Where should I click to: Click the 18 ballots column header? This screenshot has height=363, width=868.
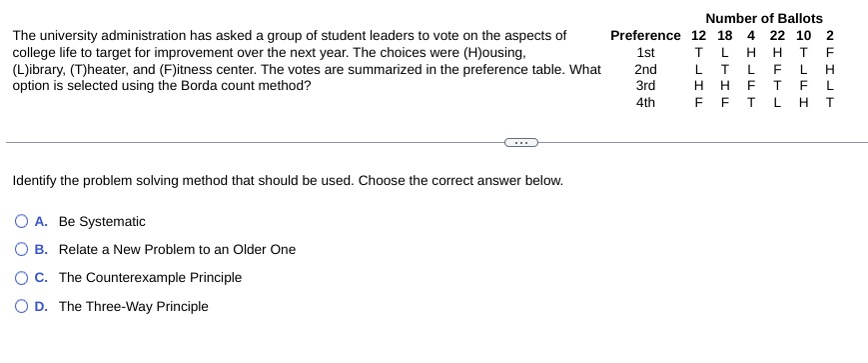pos(724,35)
